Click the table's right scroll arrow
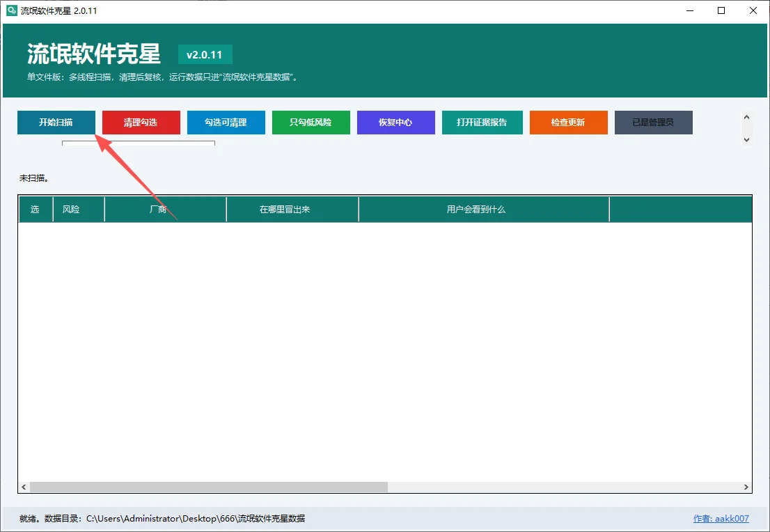 point(746,487)
